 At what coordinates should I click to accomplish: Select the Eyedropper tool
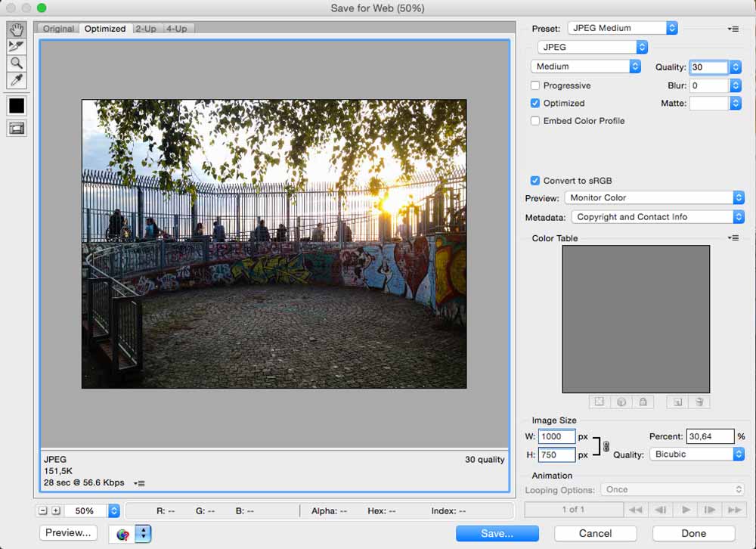(16, 80)
